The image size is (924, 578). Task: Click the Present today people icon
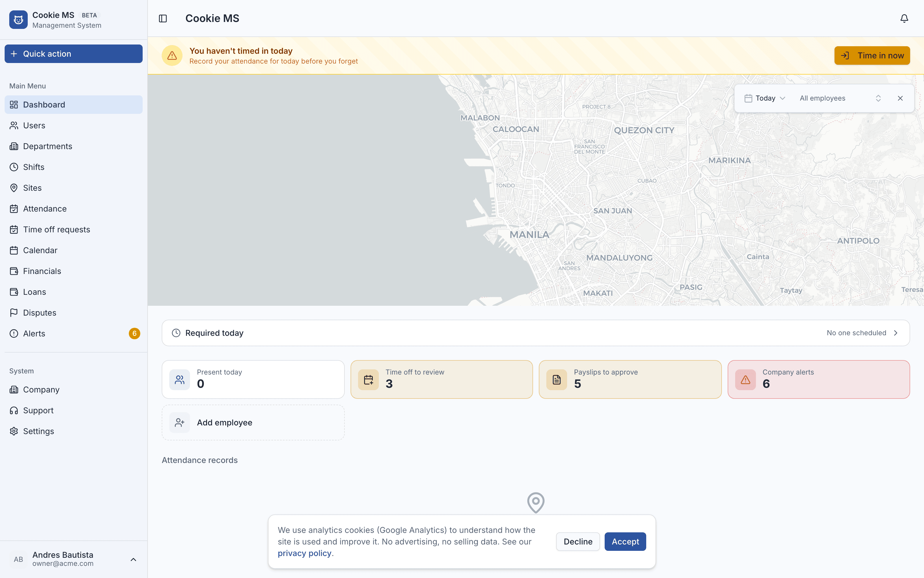180,379
